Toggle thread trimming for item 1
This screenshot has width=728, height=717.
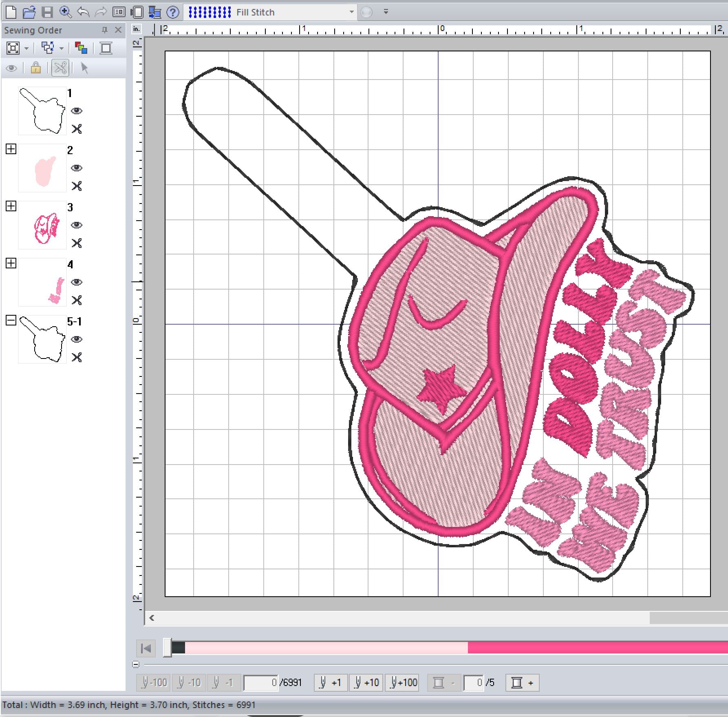77,129
